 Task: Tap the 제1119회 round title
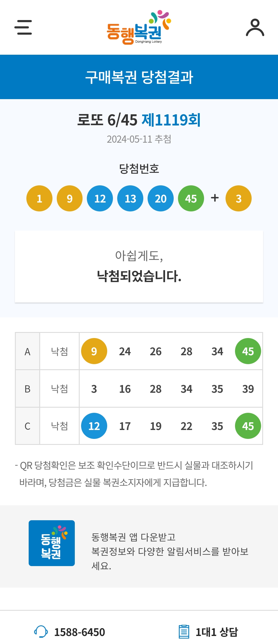(171, 120)
